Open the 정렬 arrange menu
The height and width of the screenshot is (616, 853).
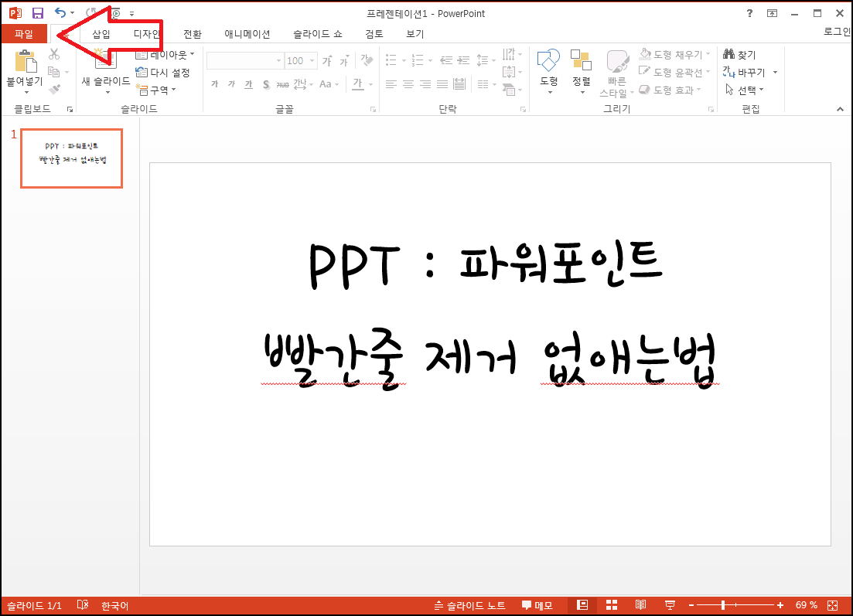[581, 72]
